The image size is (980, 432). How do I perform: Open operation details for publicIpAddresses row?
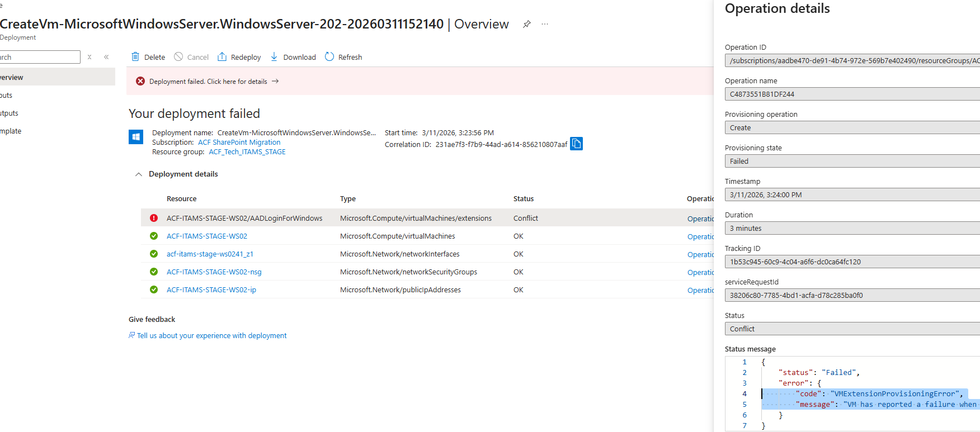pos(700,291)
